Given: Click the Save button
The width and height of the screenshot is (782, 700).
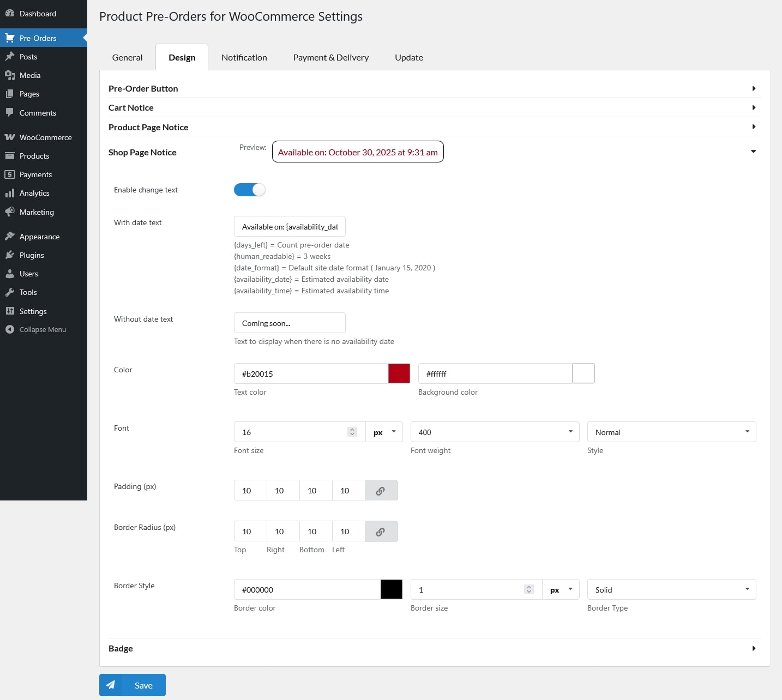Looking at the screenshot, I should click(x=133, y=685).
